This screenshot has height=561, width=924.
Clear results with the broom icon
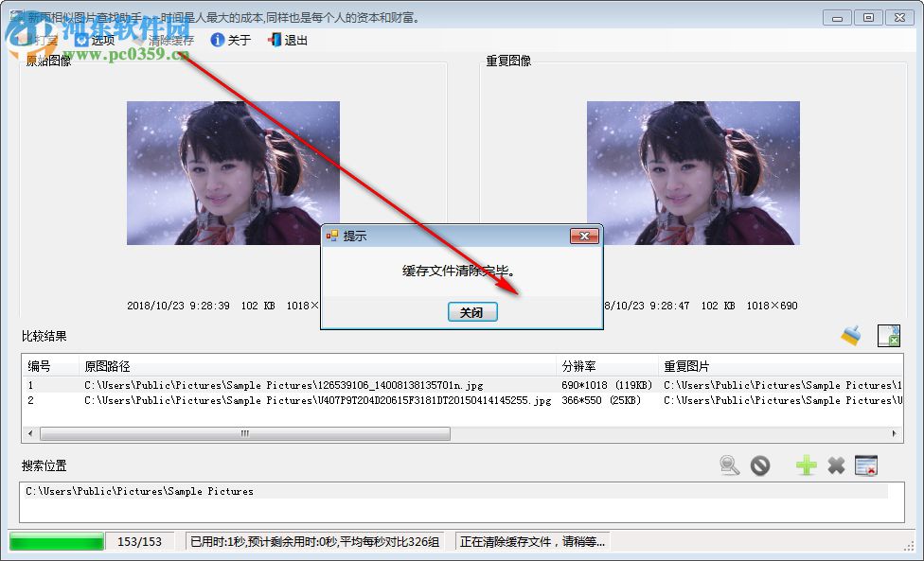tap(849, 335)
